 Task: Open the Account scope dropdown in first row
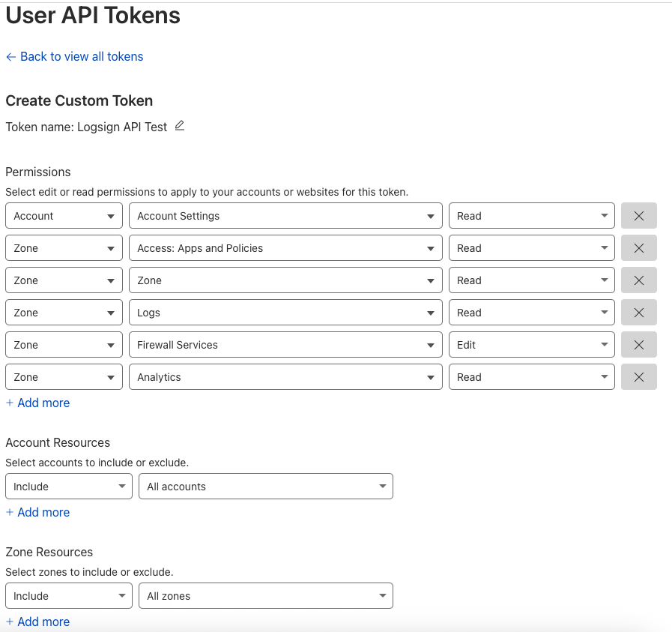[x=64, y=216]
